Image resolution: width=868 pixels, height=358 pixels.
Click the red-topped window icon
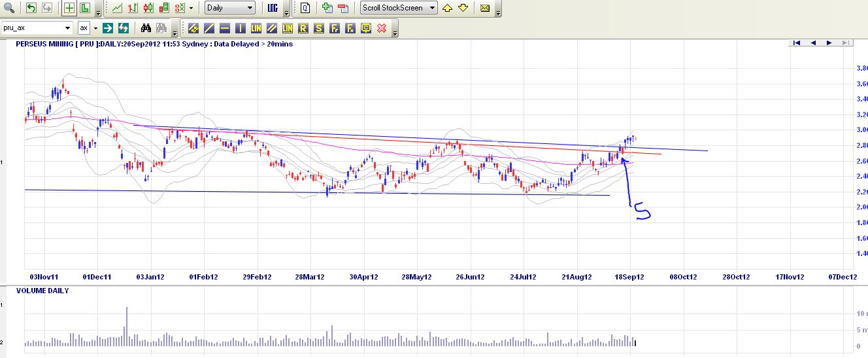pyautogui.click(x=343, y=8)
